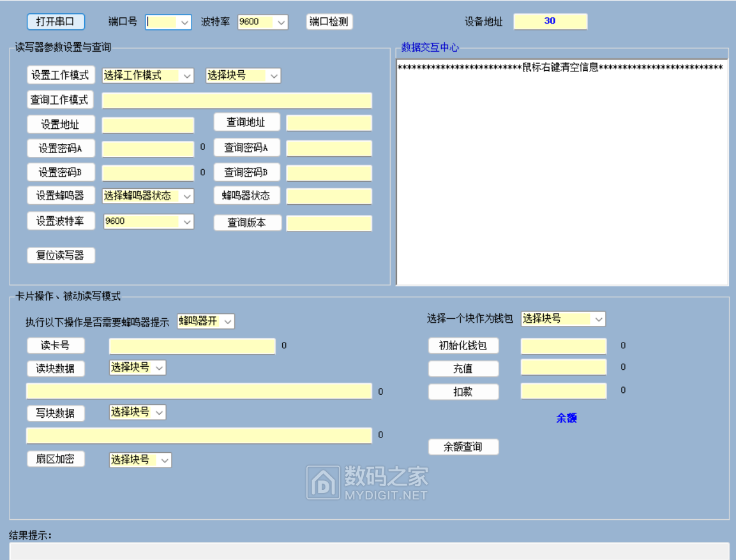The height and width of the screenshot is (560, 736).
Task: Click the 设置工作模式 button
Action: click(x=61, y=75)
